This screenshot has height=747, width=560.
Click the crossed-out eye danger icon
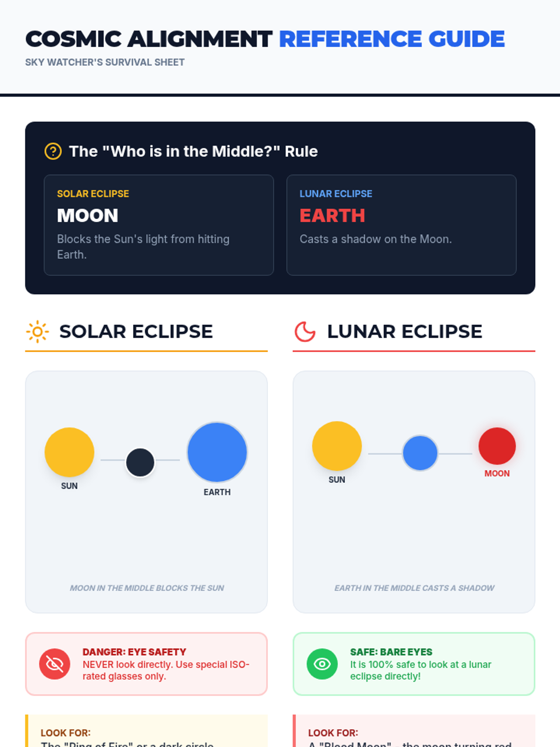tap(55, 664)
